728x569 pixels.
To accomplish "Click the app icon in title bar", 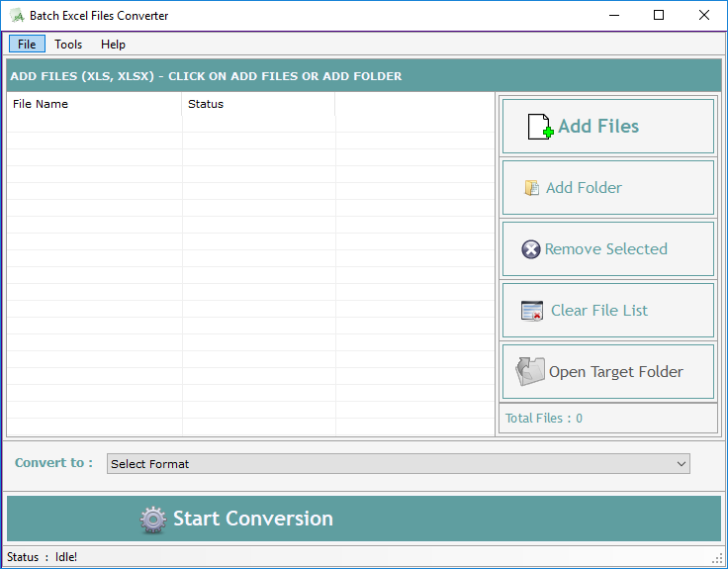I will pyautogui.click(x=17, y=16).
